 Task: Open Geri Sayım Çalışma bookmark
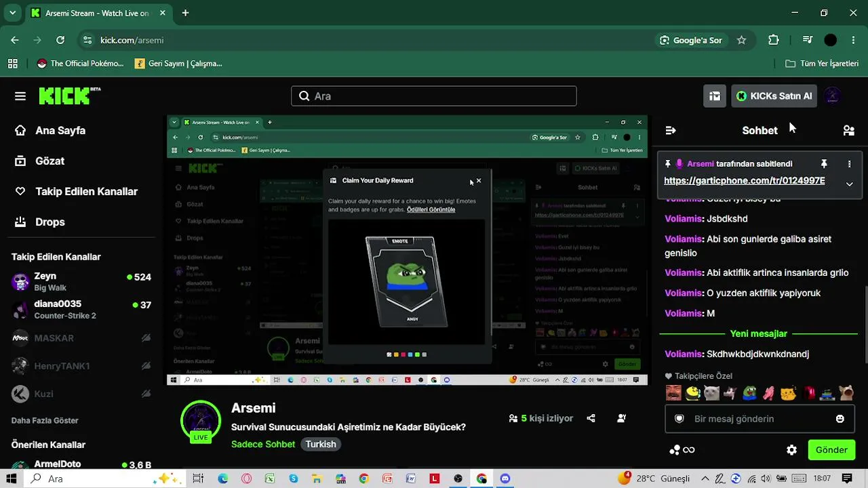click(178, 64)
